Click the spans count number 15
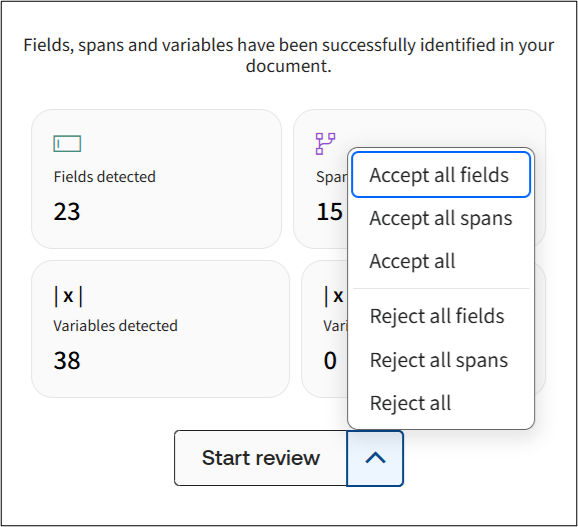 click(x=330, y=212)
